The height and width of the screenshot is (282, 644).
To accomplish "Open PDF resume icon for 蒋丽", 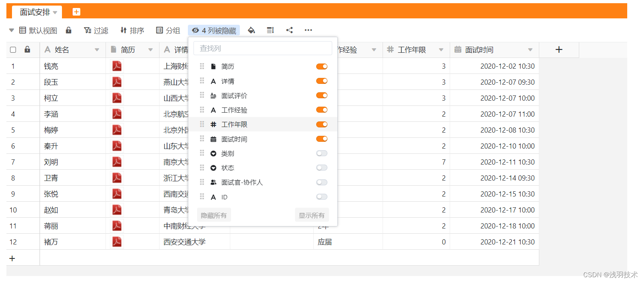I will coord(117,226).
